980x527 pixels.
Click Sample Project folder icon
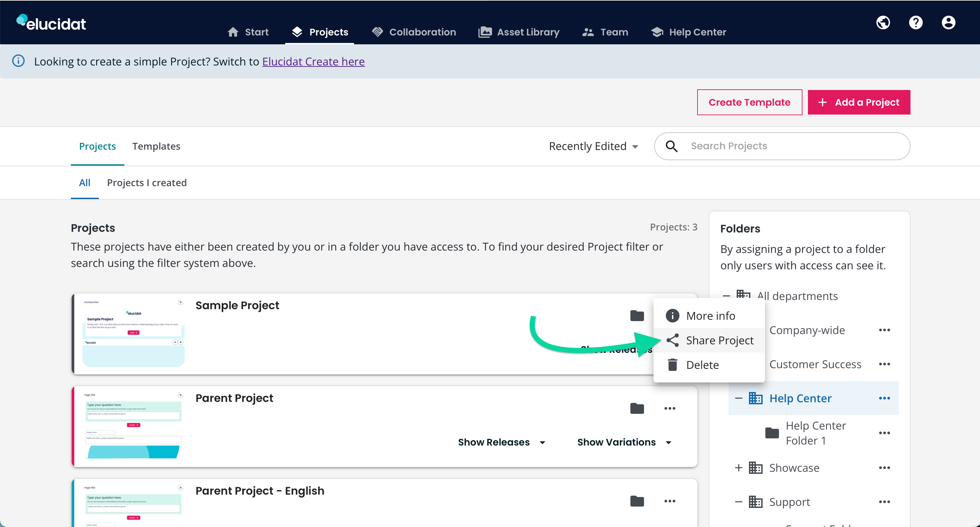(637, 315)
